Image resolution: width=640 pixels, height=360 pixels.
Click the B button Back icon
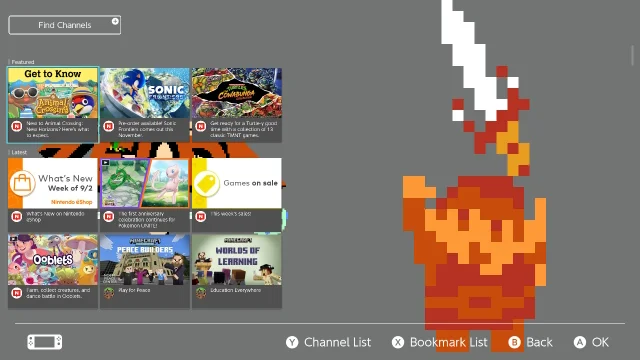514,342
